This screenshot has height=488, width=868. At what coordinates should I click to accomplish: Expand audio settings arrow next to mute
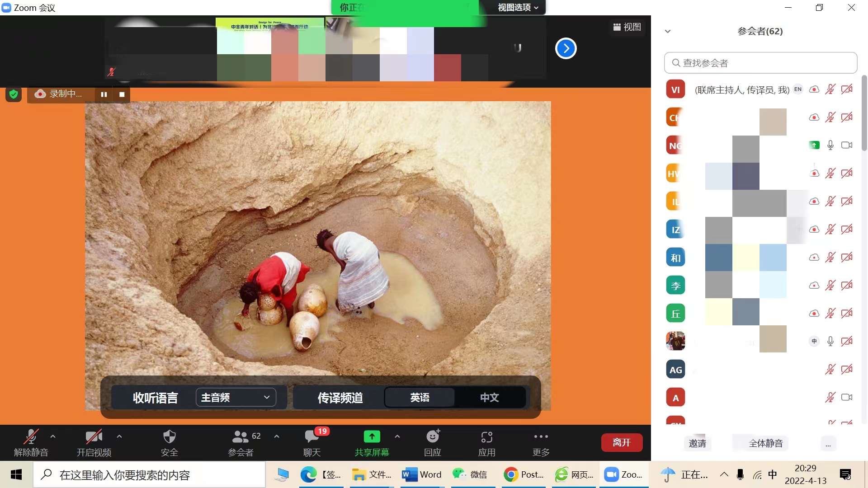(53, 436)
